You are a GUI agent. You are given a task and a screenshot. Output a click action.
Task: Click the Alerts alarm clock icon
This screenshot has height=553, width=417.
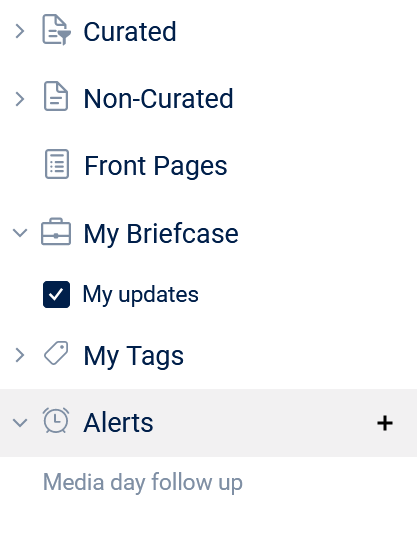click(56, 420)
